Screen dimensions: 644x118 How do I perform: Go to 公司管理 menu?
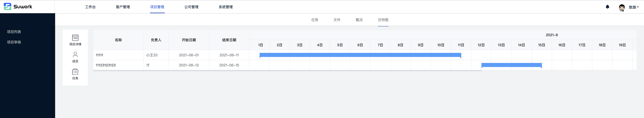[191, 7]
